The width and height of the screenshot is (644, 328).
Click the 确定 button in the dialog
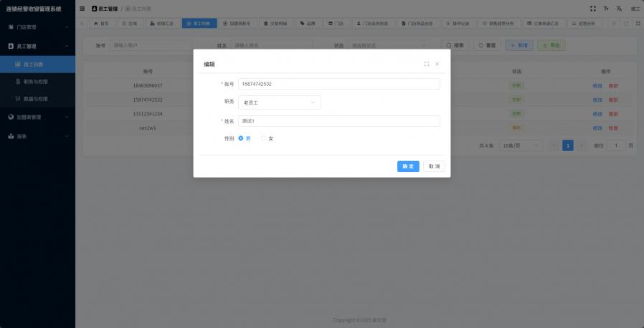coord(408,166)
